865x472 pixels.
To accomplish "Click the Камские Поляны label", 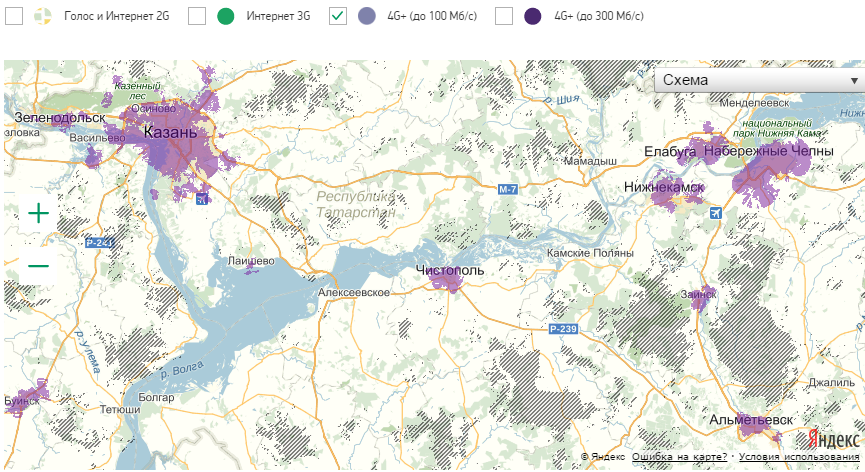I will click(x=590, y=253).
